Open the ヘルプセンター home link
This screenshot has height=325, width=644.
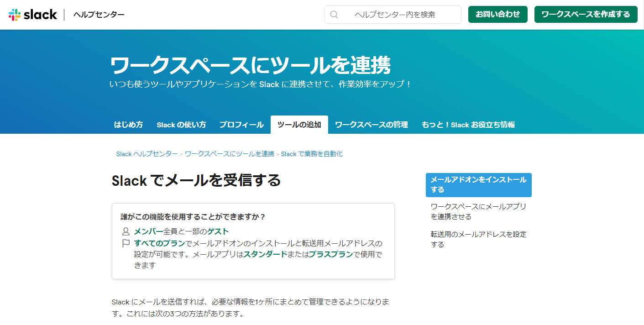[99, 15]
